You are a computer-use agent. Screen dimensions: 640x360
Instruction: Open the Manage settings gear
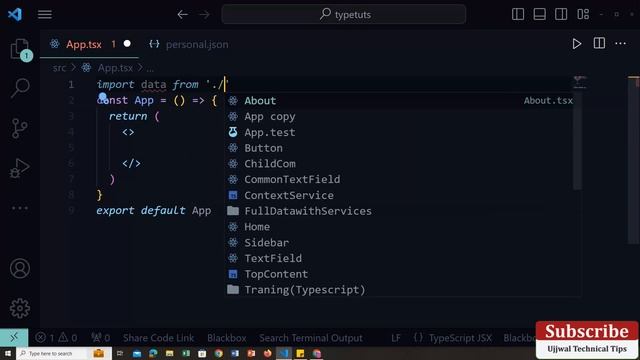(x=20, y=308)
